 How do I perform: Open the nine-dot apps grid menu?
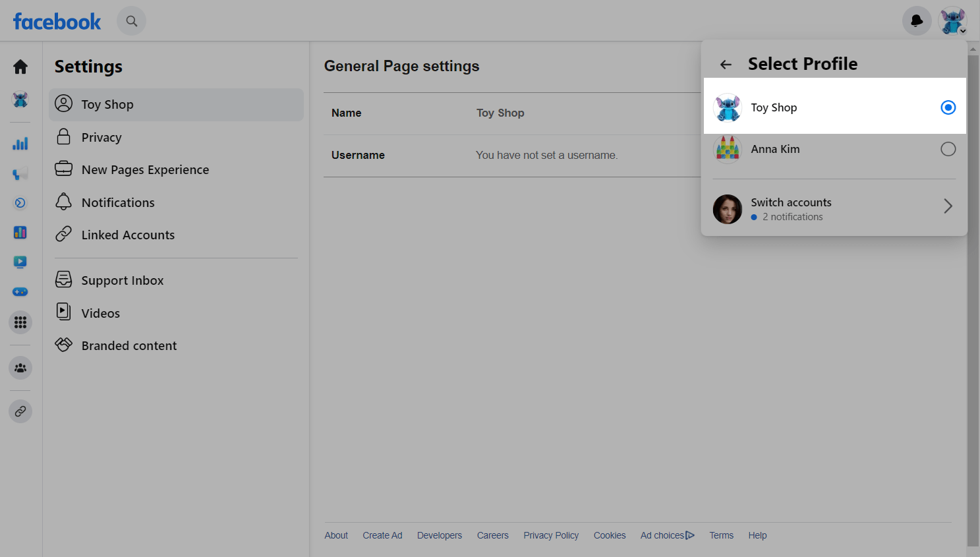click(20, 322)
